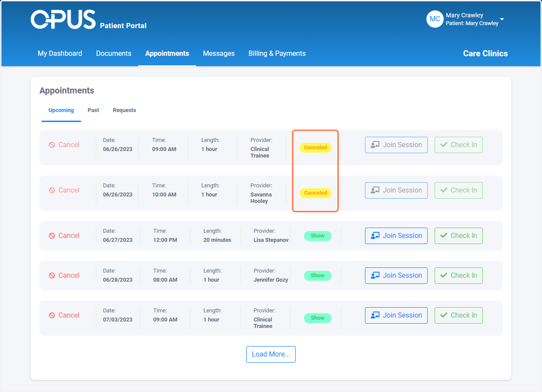The height and width of the screenshot is (392, 542).
Task: Cancel the 06/26/2023 09:00 AM appointment
Action: 64,145
